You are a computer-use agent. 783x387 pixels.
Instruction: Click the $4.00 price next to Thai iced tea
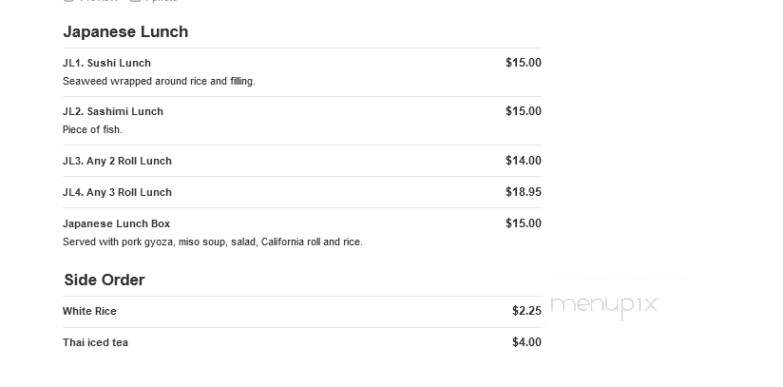click(527, 343)
